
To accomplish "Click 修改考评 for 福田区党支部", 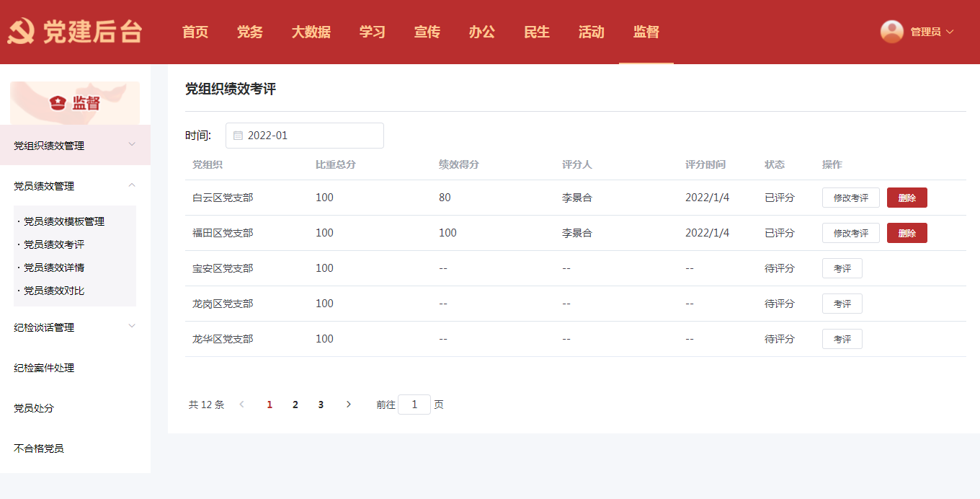I will 850,233.
